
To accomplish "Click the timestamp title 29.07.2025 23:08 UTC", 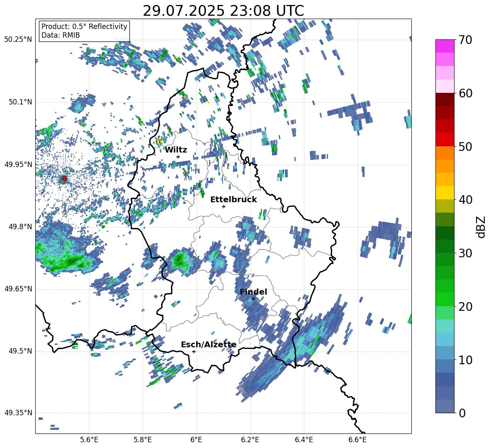I will 223,11.
